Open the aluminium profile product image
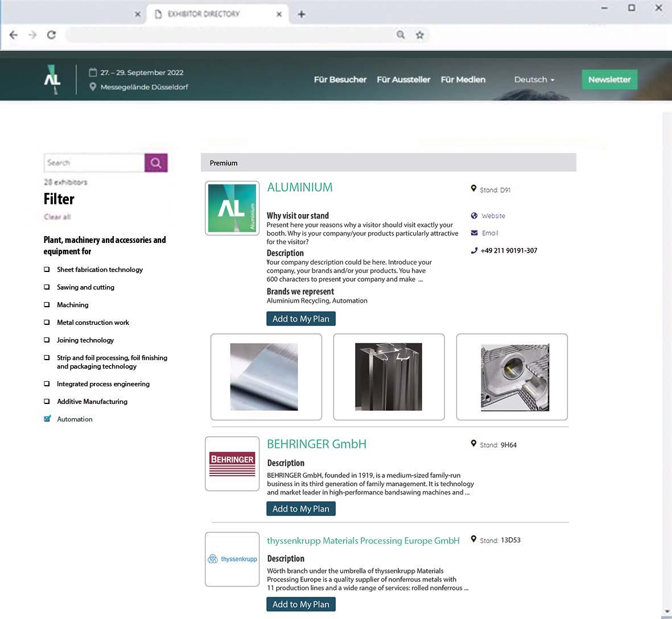672x619 pixels. [x=389, y=377]
